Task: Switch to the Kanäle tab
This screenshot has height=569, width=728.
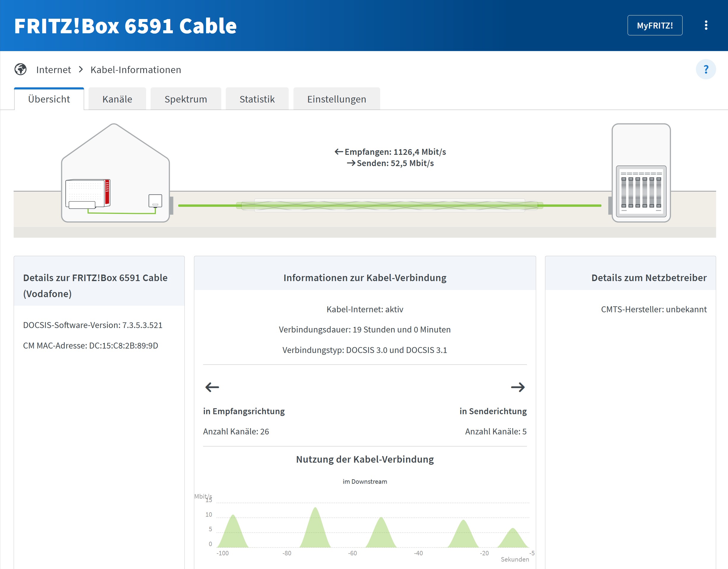Action: pyautogui.click(x=117, y=99)
